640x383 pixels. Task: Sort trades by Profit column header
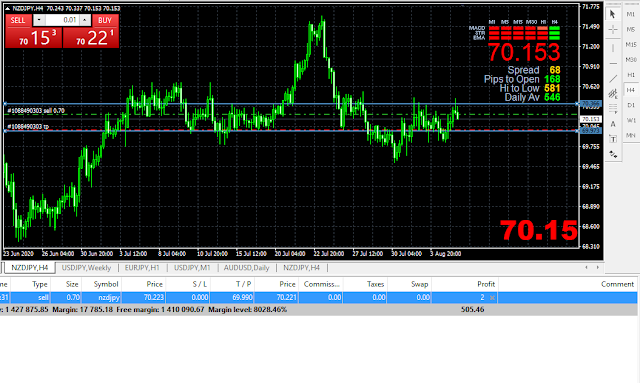click(x=465, y=284)
